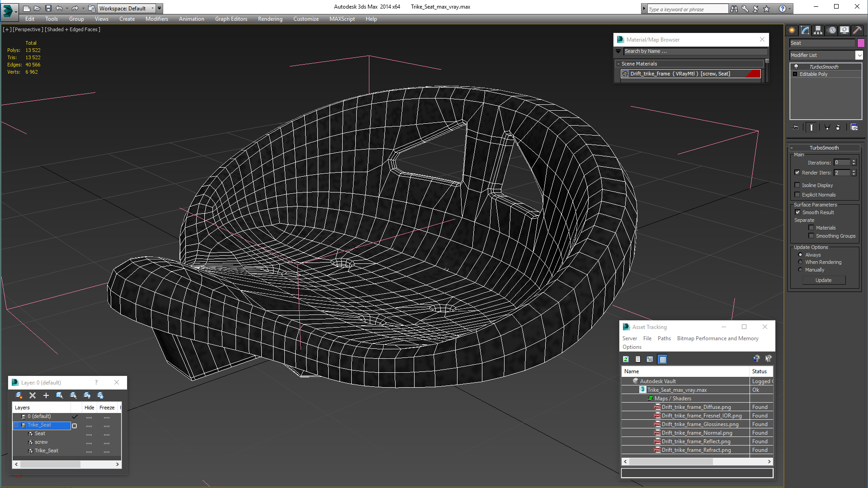Open the Material/Map Browser options arrow

click(x=618, y=51)
